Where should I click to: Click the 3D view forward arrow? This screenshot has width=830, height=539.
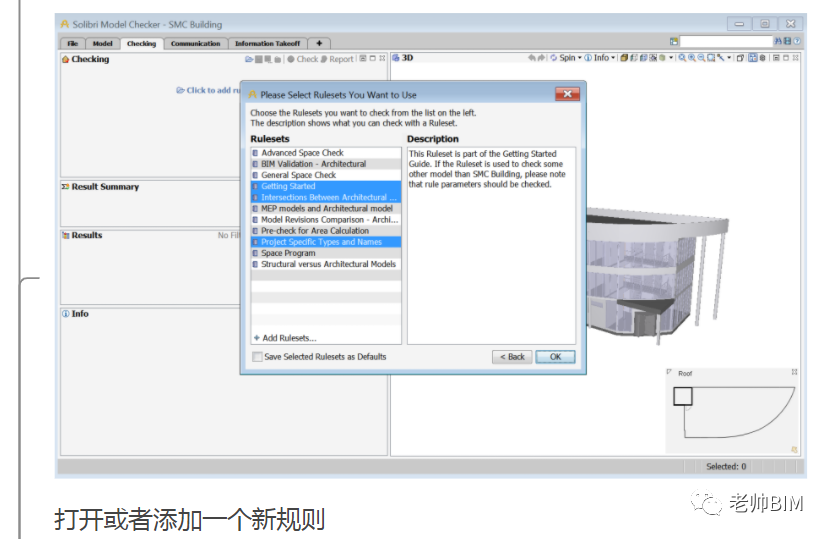pos(541,58)
